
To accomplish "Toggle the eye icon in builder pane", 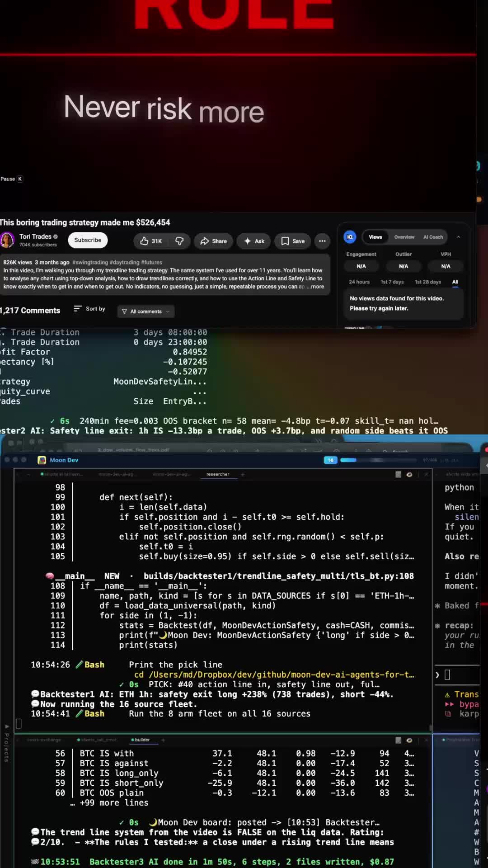I will (x=409, y=740).
